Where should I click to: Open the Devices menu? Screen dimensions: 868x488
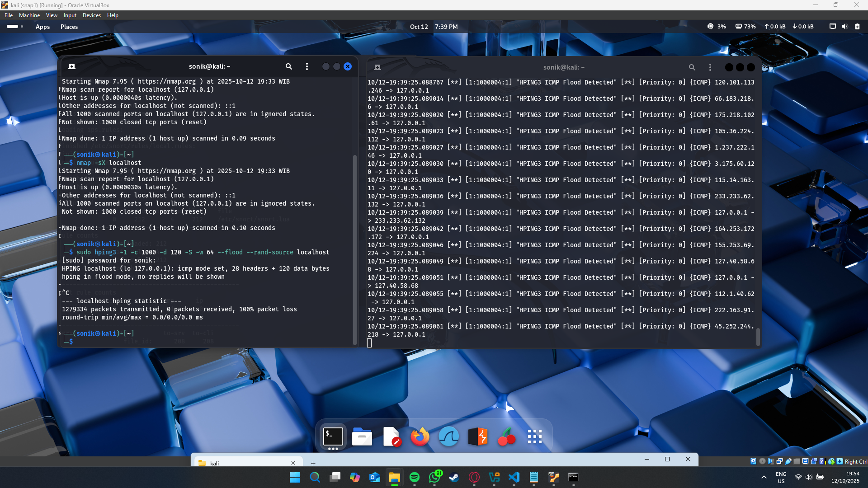tap(92, 15)
